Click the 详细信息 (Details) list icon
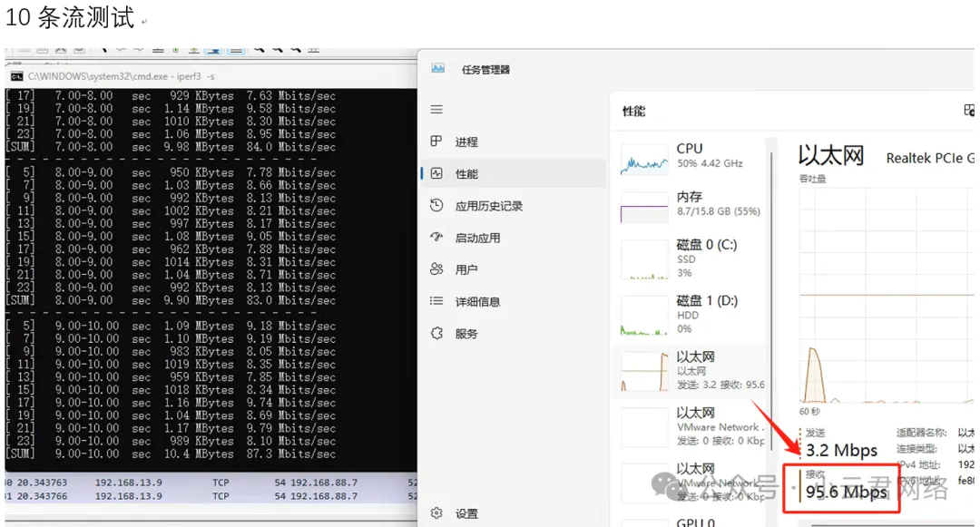 tap(436, 301)
